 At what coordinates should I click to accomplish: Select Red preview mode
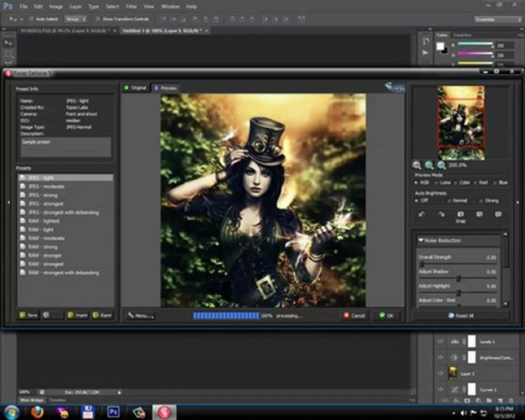(476, 183)
